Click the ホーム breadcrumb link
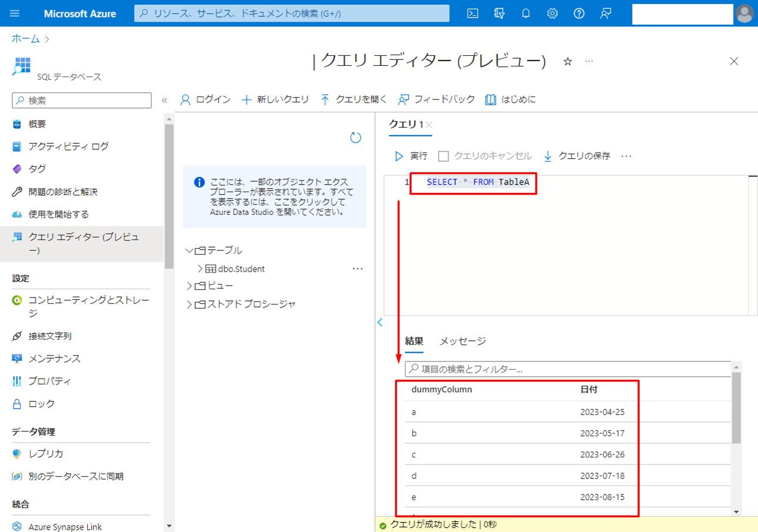Image resolution: width=758 pixels, height=532 pixels. [x=26, y=39]
